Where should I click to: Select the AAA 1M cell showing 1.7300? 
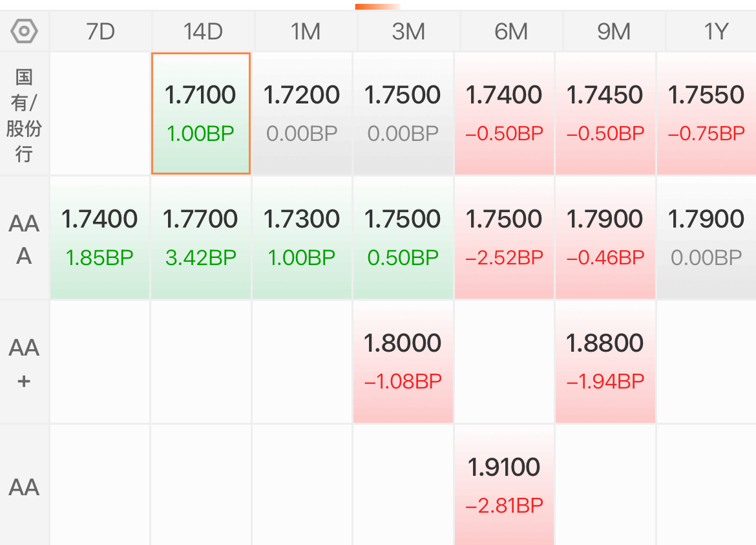coord(302,238)
